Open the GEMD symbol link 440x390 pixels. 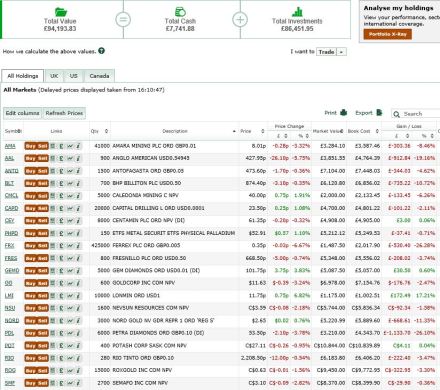pos(12,271)
